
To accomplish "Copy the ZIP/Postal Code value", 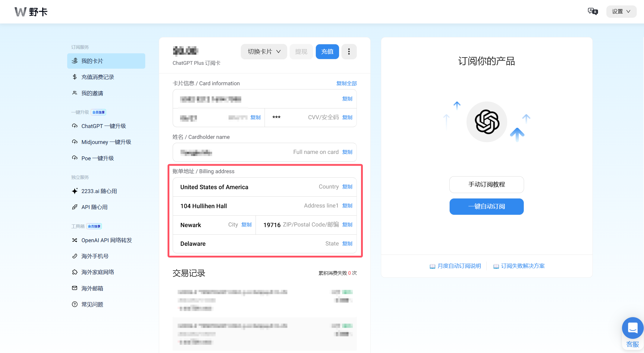I will pyautogui.click(x=347, y=225).
